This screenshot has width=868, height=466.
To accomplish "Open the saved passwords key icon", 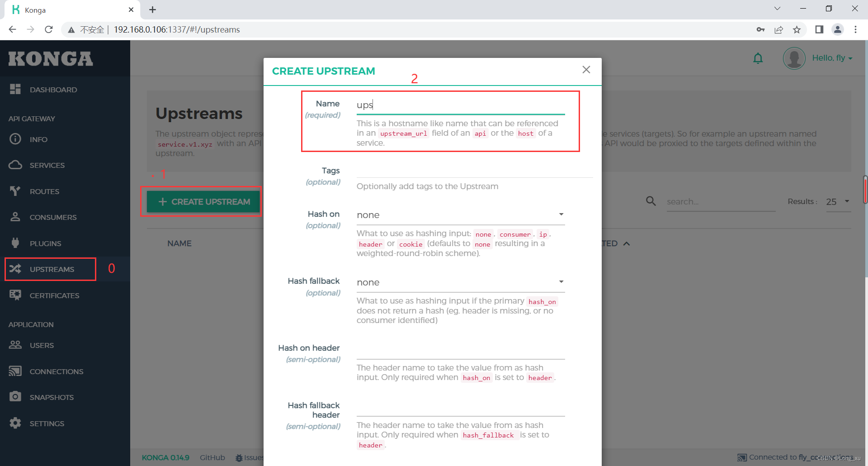I will (760, 29).
